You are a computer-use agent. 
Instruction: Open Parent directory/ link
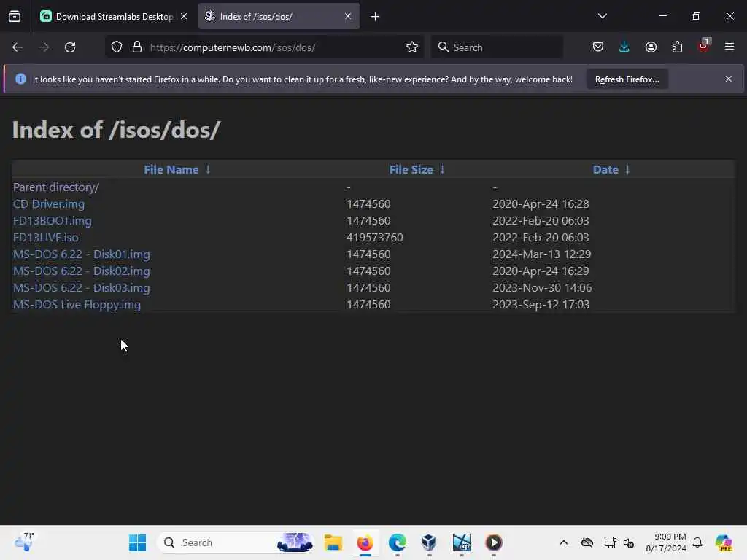(x=55, y=187)
